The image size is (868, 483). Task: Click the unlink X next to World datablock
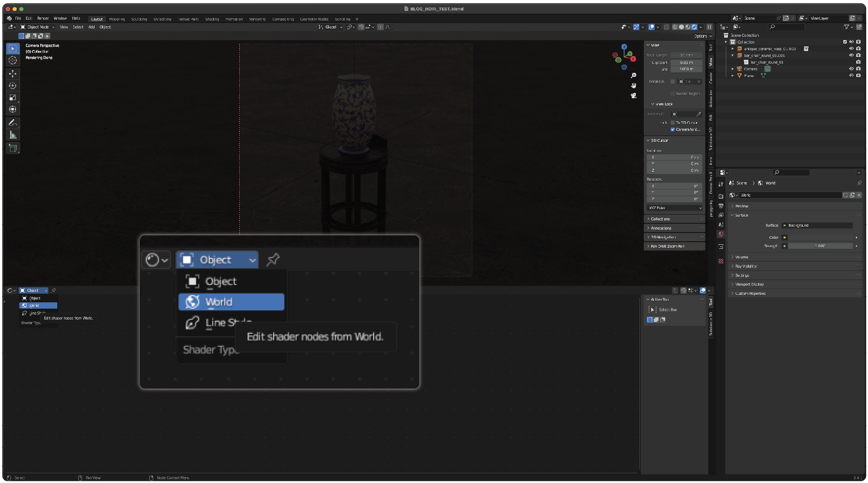pyautogui.click(x=859, y=195)
